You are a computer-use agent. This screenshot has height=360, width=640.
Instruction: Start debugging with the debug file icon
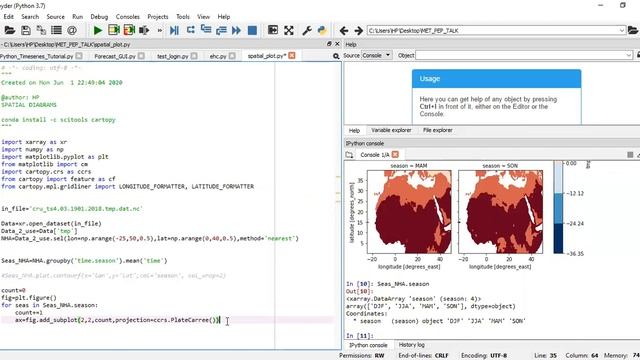coord(174,30)
